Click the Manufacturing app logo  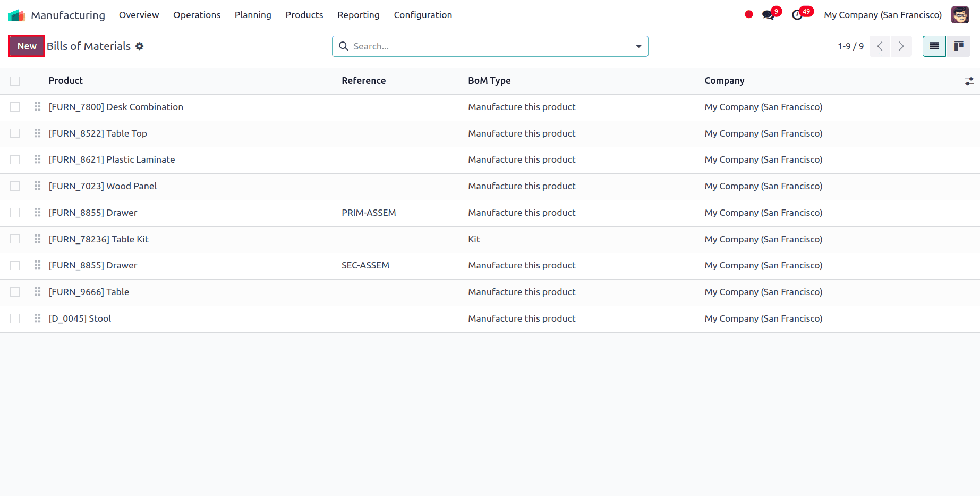pos(16,14)
